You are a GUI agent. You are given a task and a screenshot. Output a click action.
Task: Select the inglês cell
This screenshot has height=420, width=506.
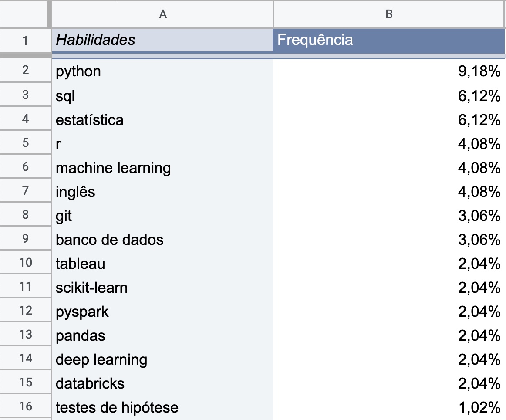[x=162, y=191]
